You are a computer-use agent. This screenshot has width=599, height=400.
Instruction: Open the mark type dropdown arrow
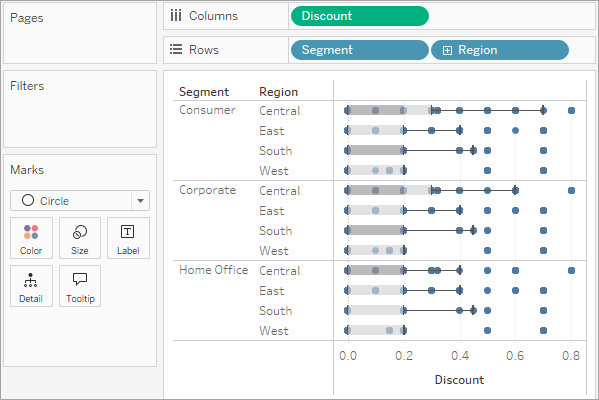pos(140,201)
